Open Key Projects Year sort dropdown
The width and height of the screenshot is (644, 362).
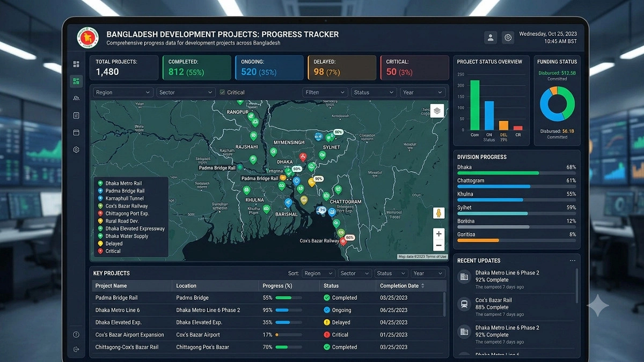428,274
